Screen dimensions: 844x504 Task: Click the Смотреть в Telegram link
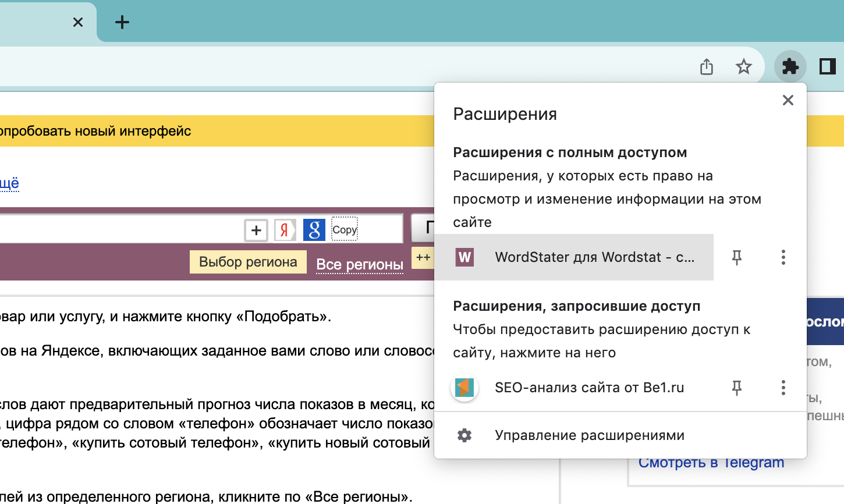[711, 463]
